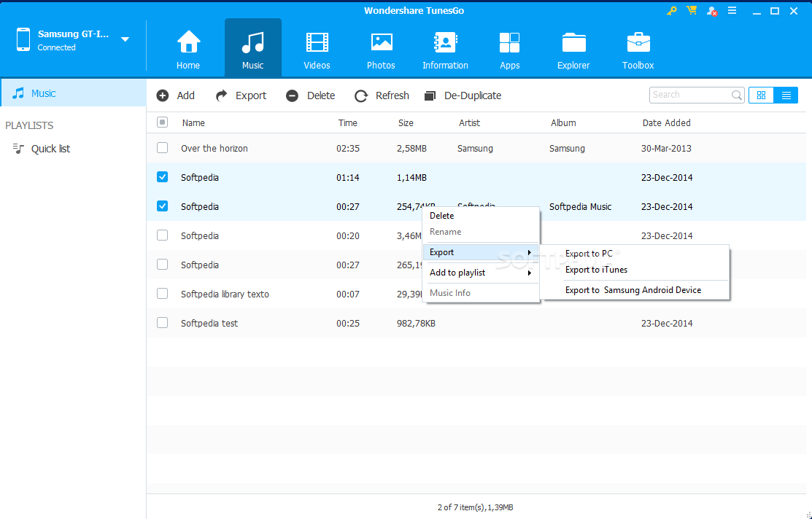This screenshot has width=812, height=519.
Task: Sort by the Name column header
Action: [193, 123]
